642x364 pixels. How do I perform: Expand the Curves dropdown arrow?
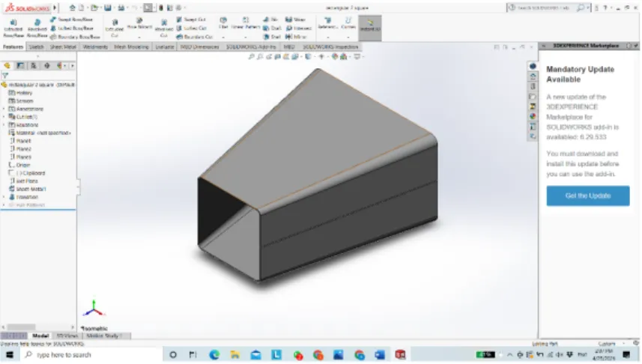pos(348,37)
